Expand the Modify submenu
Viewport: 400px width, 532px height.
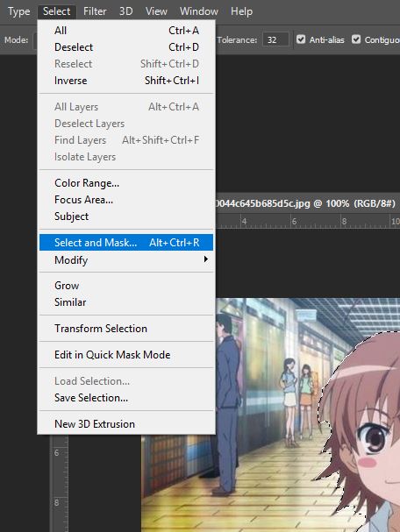point(126,260)
